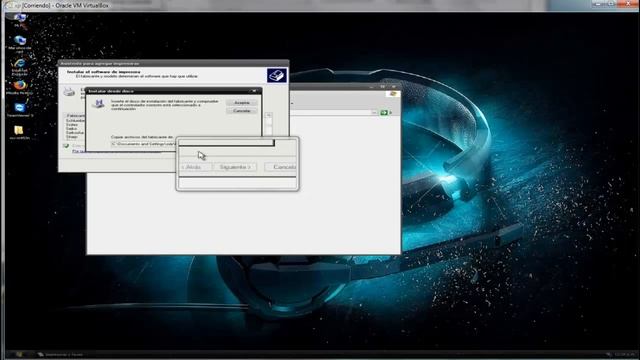640x360 pixels.
Task: Open the TeamViewer desktop shortcut
Action: pyautogui.click(x=20, y=110)
